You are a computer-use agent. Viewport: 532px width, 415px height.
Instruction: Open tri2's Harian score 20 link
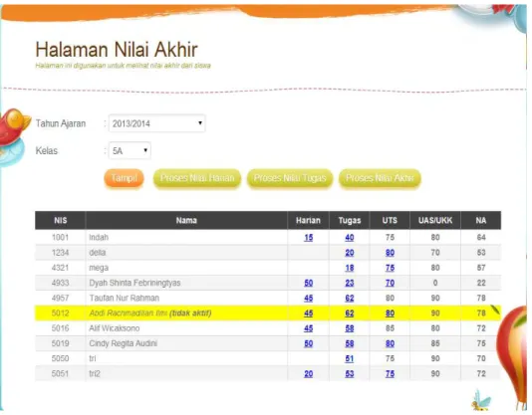pyautogui.click(x=309, y=373)
